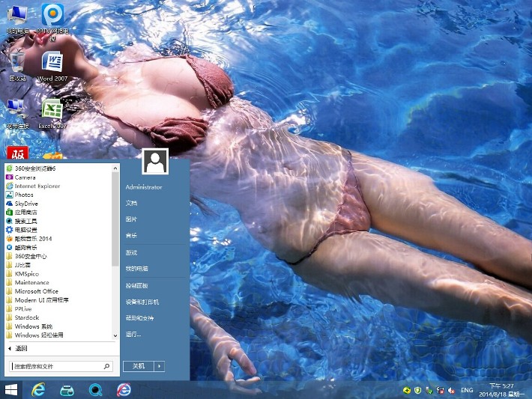Expand the 360安全中心 folder
532x399 pixels.
[x=26, y=256]
